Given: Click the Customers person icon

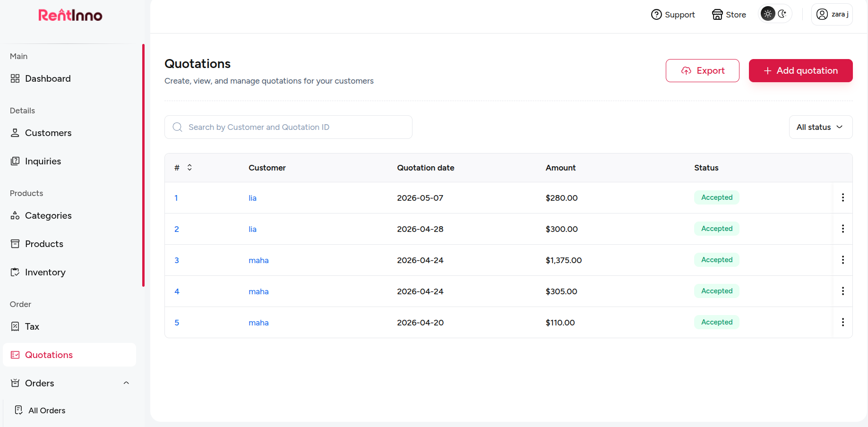Looking at the screenshot, I should tap(15, 133).
